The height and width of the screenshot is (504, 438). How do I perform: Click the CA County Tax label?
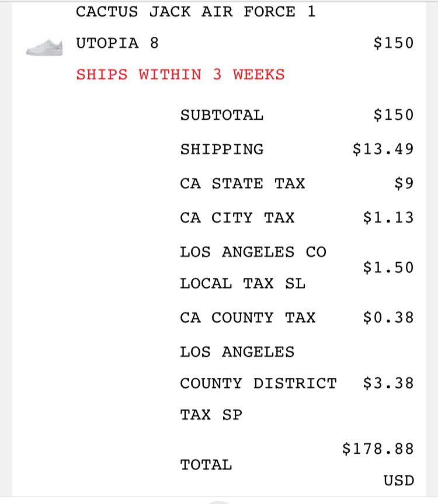[x=248, y=318]
